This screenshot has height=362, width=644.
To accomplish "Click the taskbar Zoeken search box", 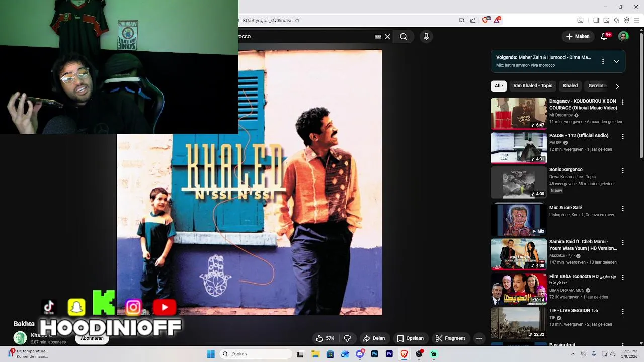I will (255, 354).
